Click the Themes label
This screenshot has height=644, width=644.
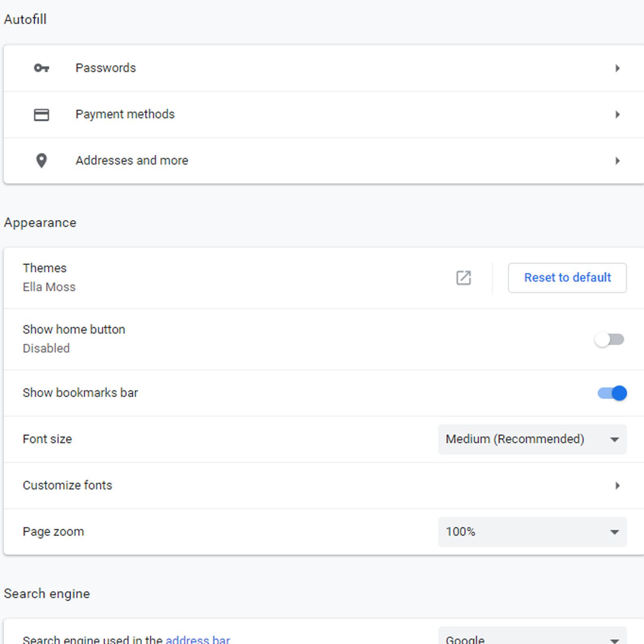pyautogui.click(x=44, y=268)
